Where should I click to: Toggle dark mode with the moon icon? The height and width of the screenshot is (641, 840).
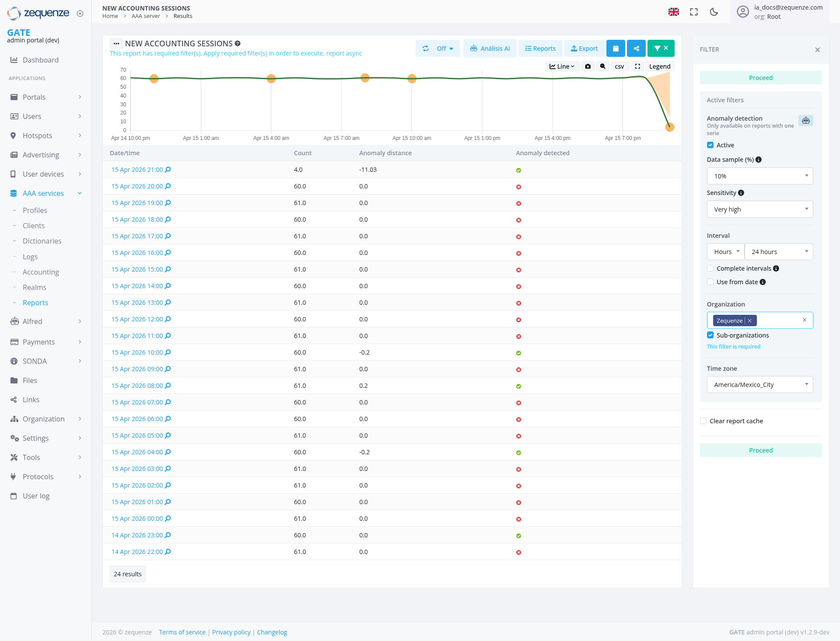(x=714, y=12)
